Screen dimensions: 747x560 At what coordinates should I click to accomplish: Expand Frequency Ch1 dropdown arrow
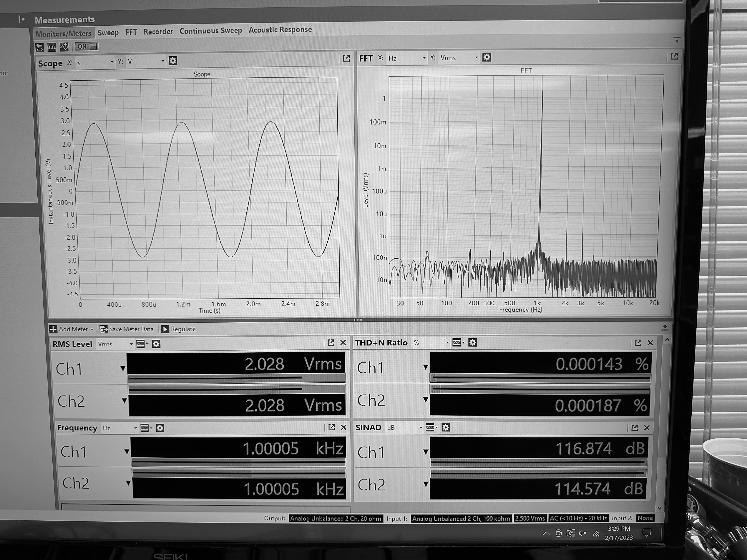[x=127, y=452]
